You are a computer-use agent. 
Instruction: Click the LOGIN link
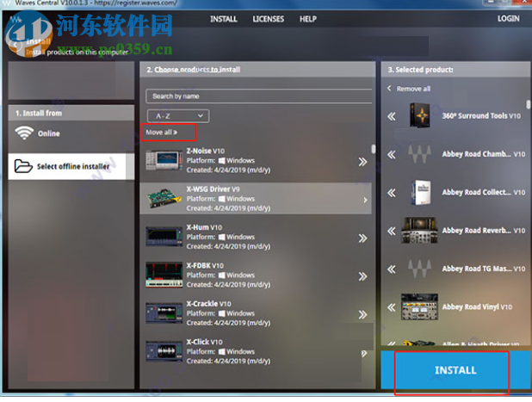508,19
